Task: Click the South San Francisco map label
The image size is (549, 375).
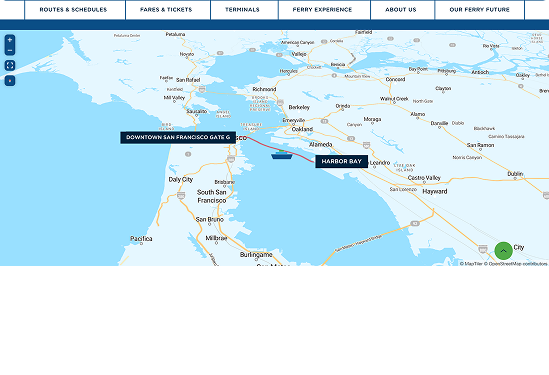Action: tap(211, 196)
